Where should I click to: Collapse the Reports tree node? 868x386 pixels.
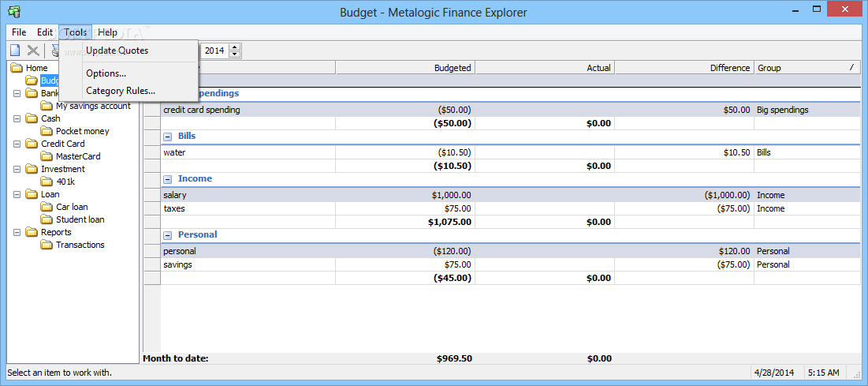17,232
